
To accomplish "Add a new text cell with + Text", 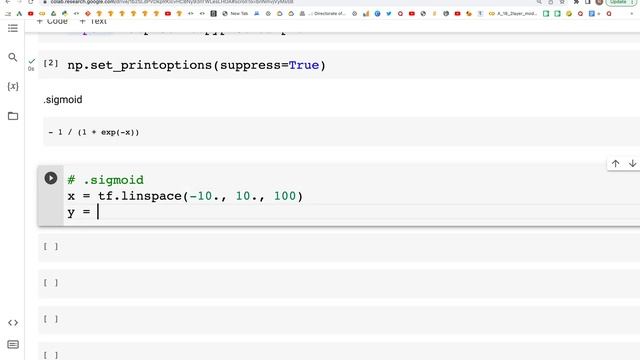I will [x=93, y=21].
